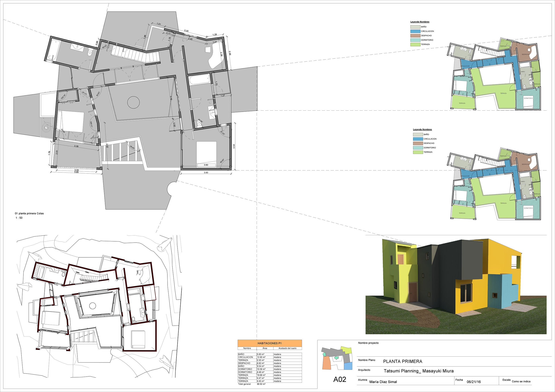Click the brown DESPACHO swatch in the lower legend

click(x=418, y=143)
